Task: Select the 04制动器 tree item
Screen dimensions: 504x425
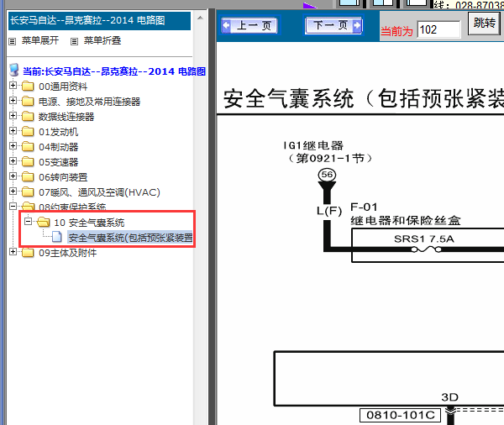Action: pos(59,147)
